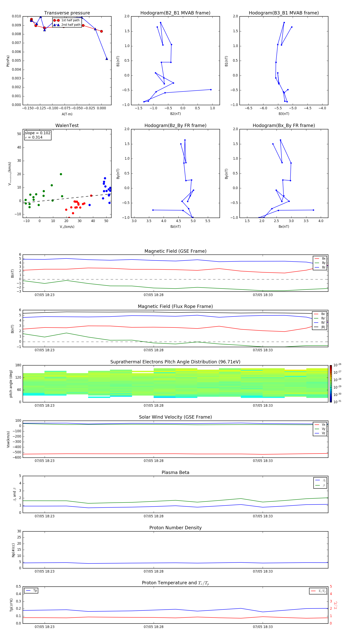
Task: Click 'Pt(nPa)' axis label
Action: tap(8, 61)
